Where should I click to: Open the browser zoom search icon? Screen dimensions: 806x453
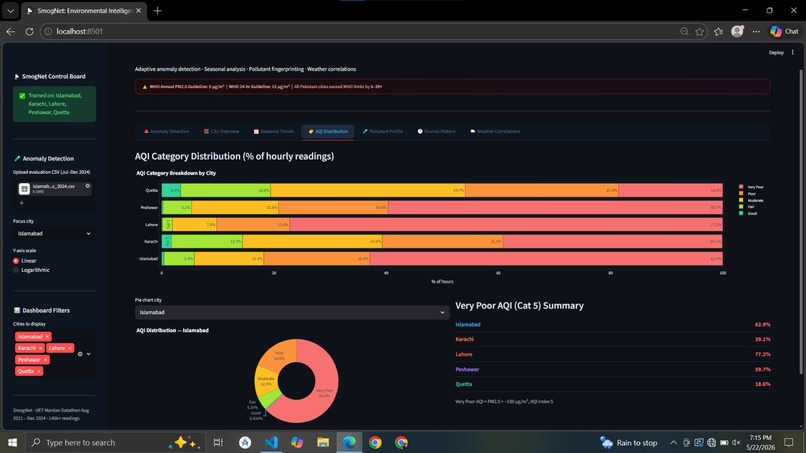pyautogui.click(x=684, y=31)
